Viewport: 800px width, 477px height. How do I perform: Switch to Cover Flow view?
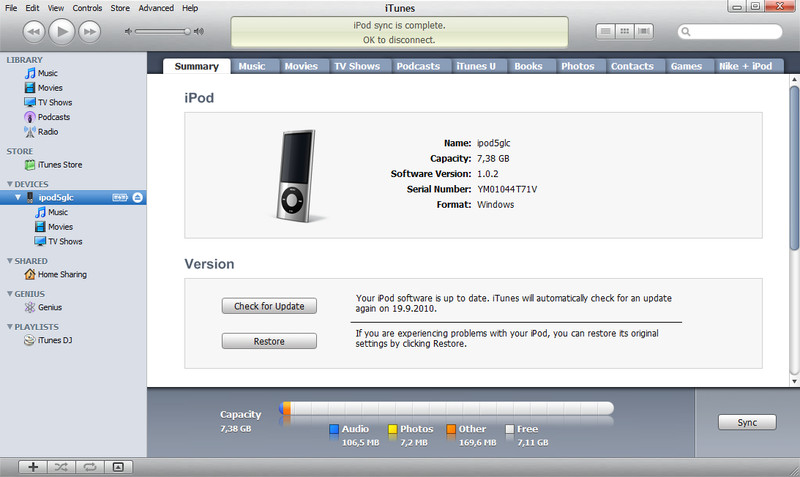pyautogui.click(x=644, y=32)
